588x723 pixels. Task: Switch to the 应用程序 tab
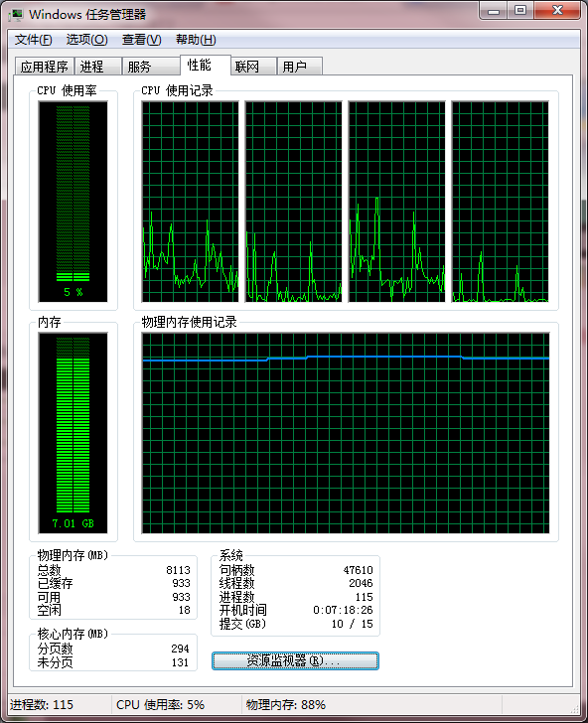coord(45,67)
